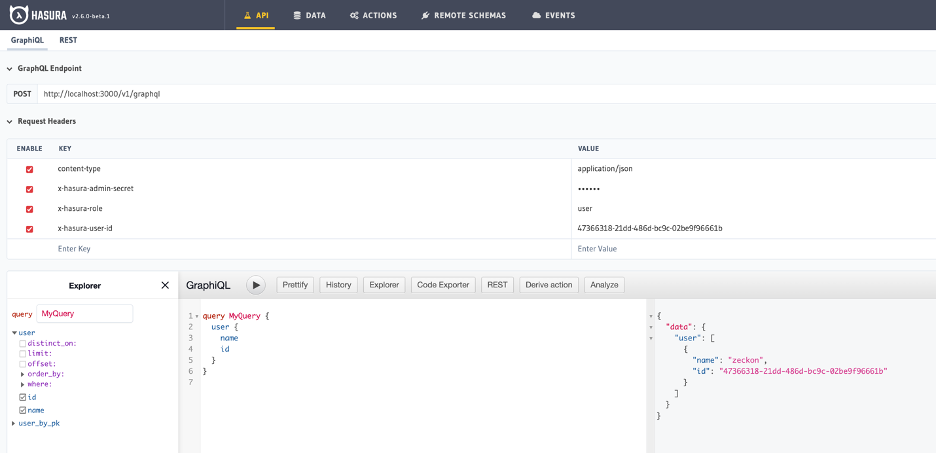This screenshot has height=454, width=936.
Task: Click the masked admin secret value
Action: pyautogui.click(x=589, y=189)
